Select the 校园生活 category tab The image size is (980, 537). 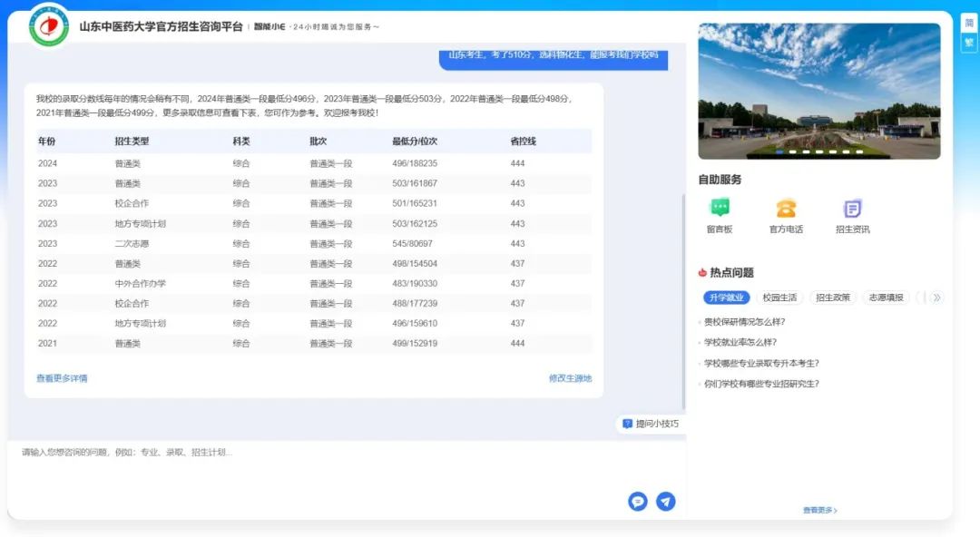click(779, 298)
